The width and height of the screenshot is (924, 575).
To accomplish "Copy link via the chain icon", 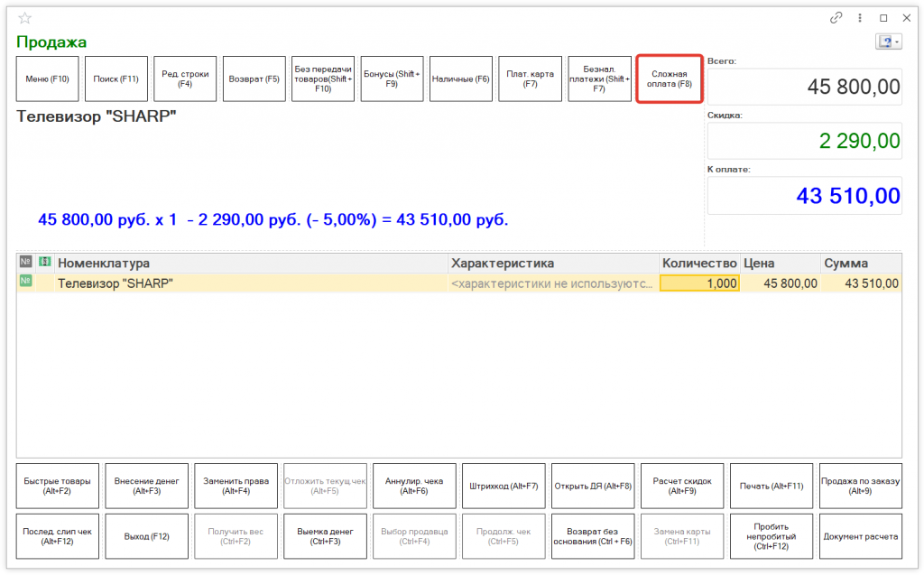I will point(836,18).
